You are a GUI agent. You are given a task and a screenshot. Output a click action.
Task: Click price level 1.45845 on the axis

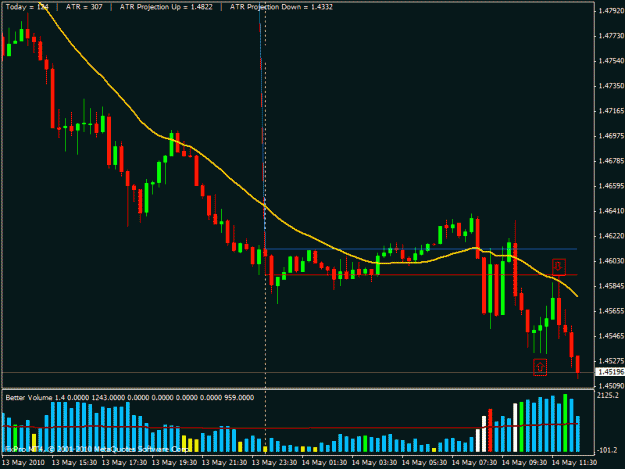611,286
